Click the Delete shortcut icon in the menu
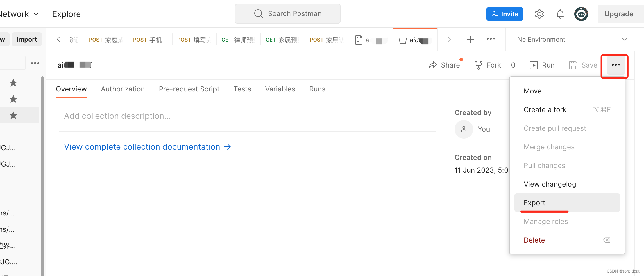 coord(607,240)
